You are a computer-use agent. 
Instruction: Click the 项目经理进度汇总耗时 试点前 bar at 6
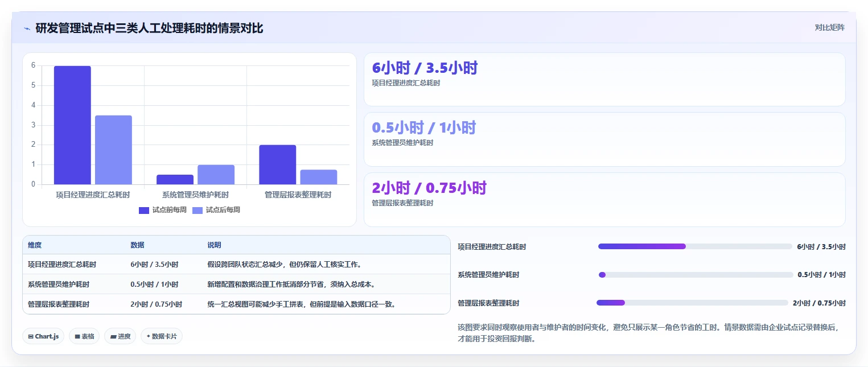[72, 125]
